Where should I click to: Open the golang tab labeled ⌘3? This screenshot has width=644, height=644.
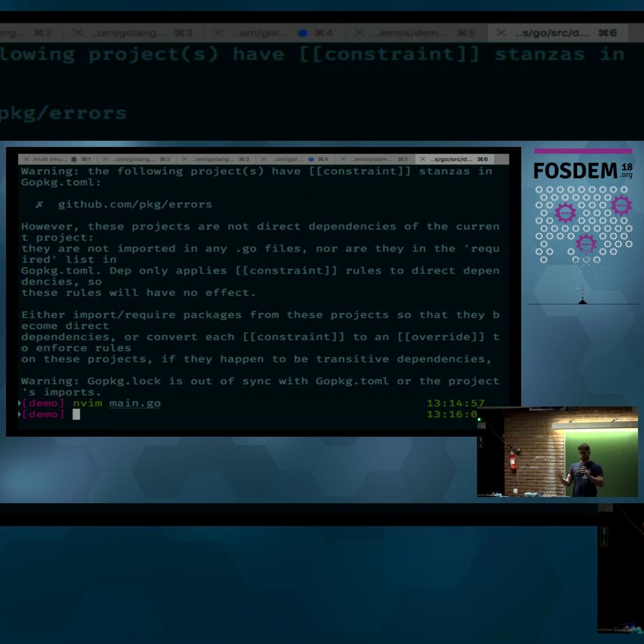tap(216, 159)
